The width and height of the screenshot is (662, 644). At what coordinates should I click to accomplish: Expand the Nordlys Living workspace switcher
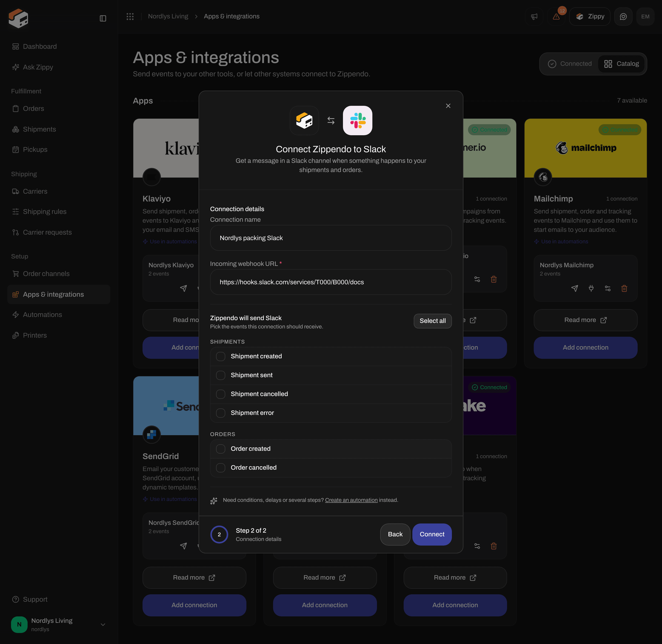tap(58, 624)
